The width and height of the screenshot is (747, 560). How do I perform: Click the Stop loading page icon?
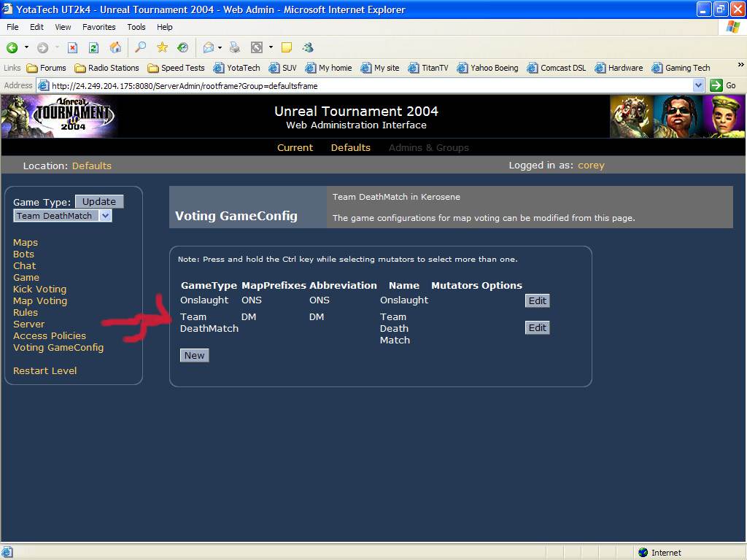72,47
